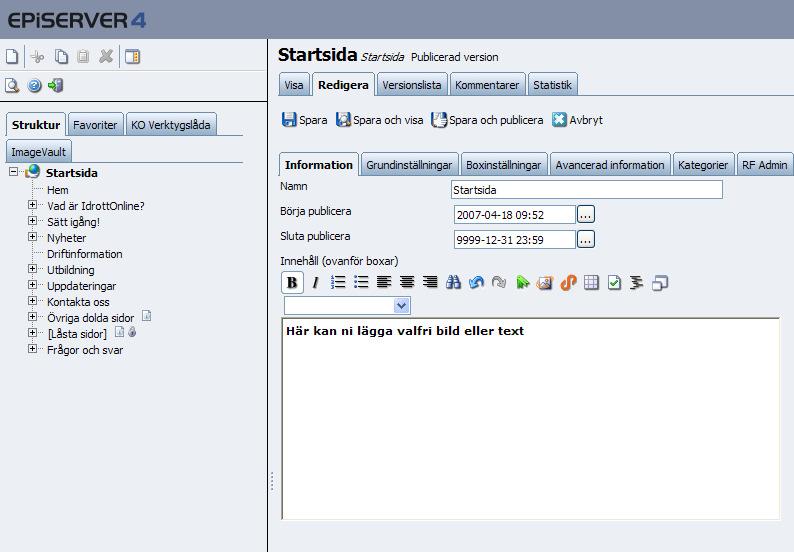Screen dimensions: 794x552
Task: Expand the Nyheter node
Action: click(32, 237)
